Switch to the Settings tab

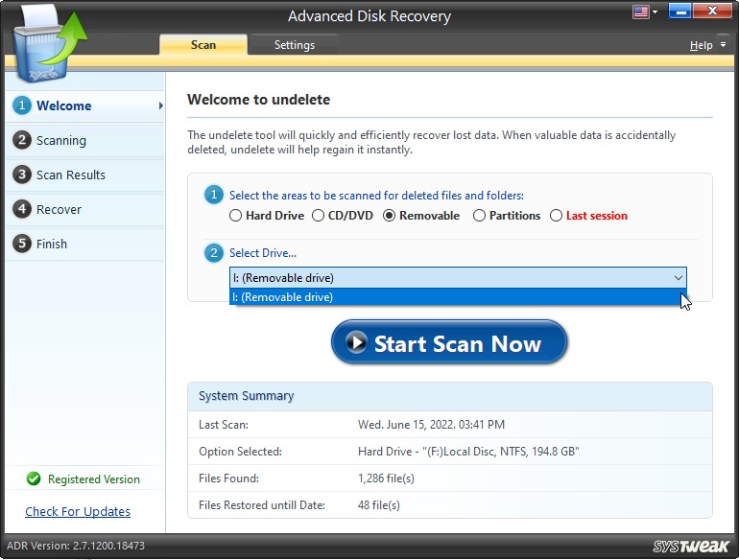[294, 45]
